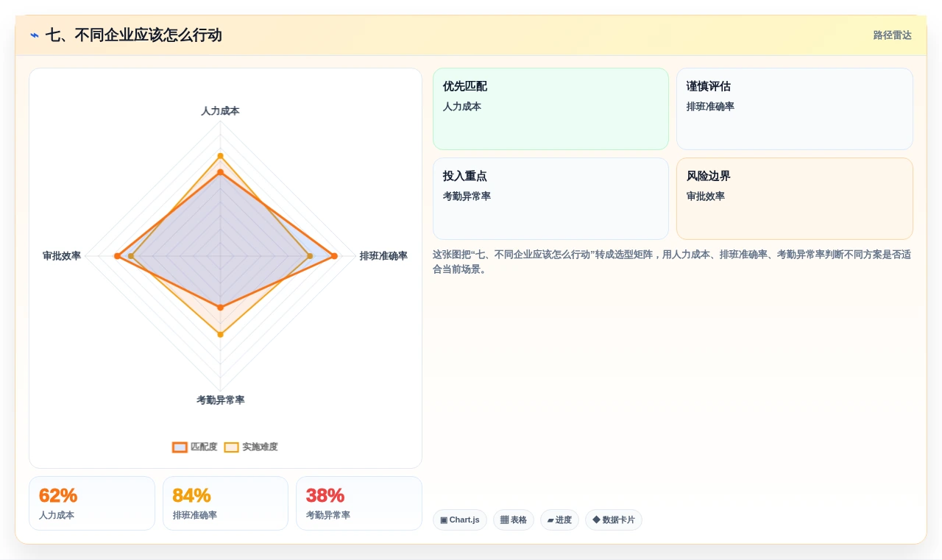Toggle the 匹配度 legend item
The height and width of the screenshot is (560, 942).
click(x=195, y=447)
